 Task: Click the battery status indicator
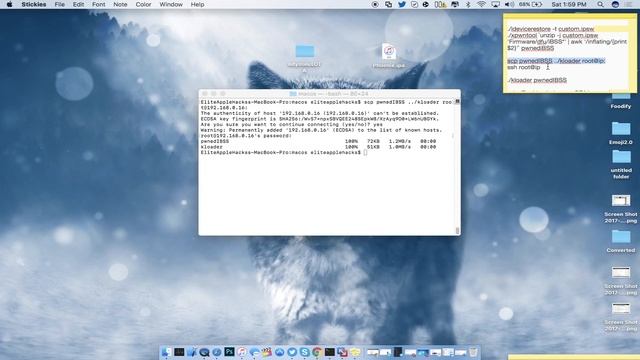click(530, 4)
